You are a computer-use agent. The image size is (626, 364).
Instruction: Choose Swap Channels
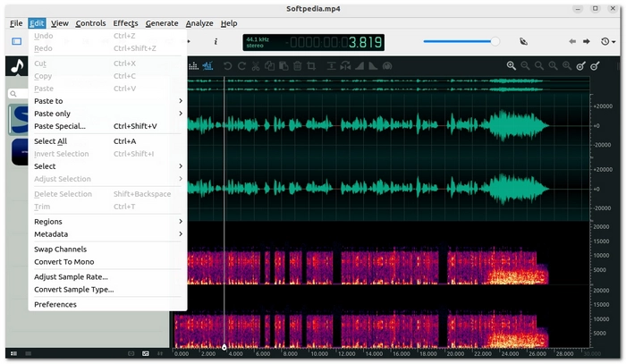(x=107, y=250)
